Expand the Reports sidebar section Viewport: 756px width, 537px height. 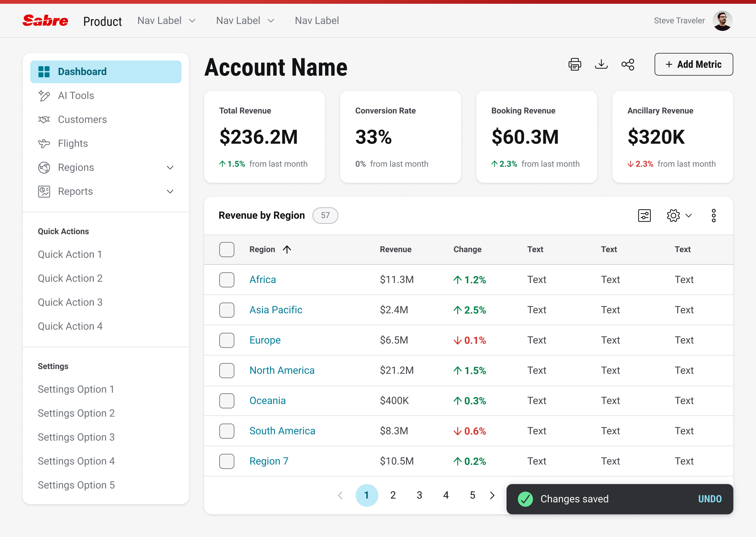170,191
